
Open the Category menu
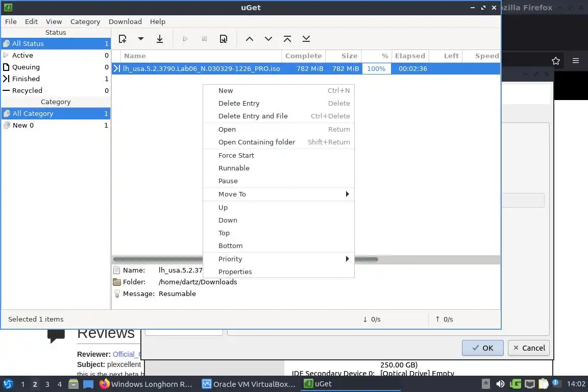click(x=85, y=21)
